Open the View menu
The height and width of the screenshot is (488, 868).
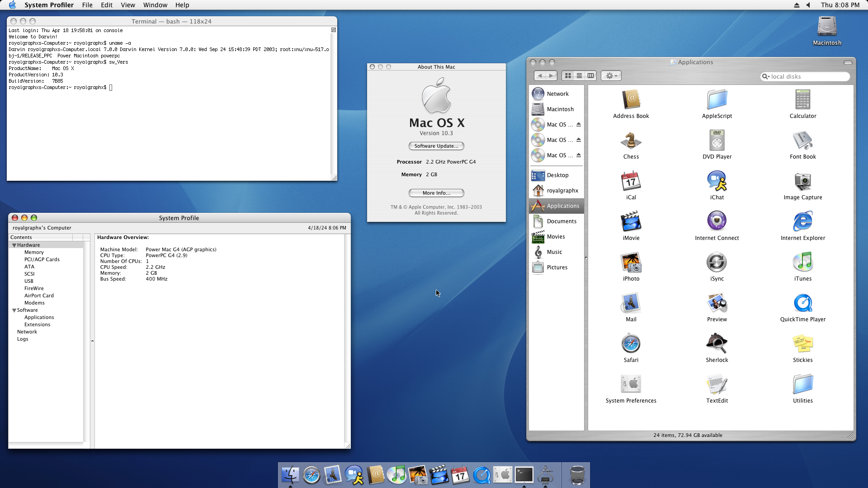click(x=128, y=5)
